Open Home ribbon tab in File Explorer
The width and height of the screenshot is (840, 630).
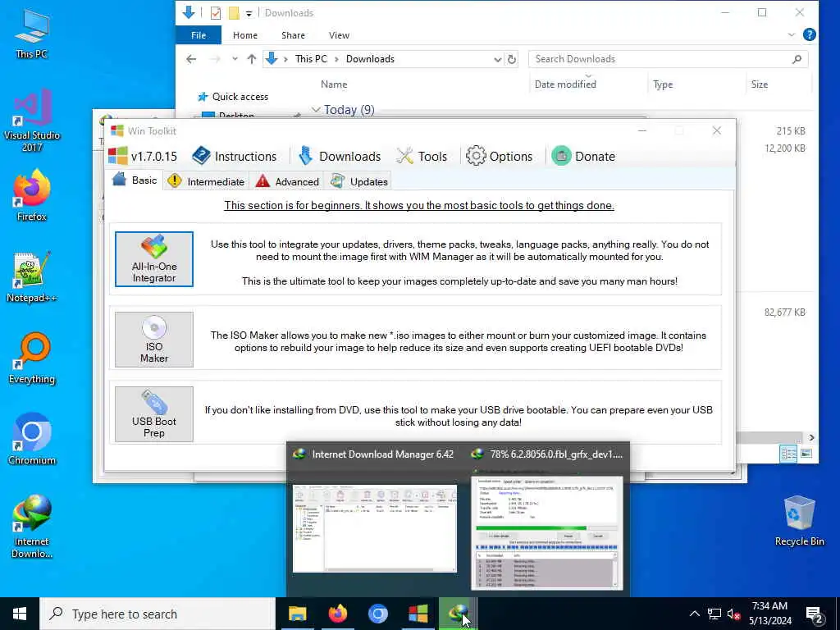tap(244, 35)
